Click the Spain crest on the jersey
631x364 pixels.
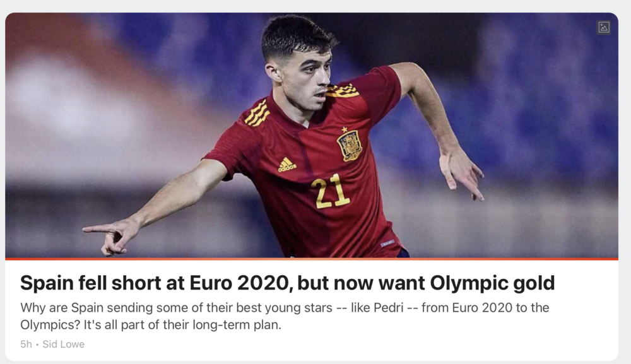(x=350, y=146)
